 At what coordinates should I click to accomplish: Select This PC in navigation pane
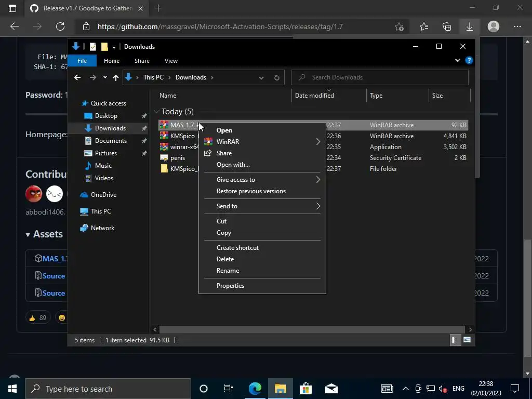coord(101,211)
